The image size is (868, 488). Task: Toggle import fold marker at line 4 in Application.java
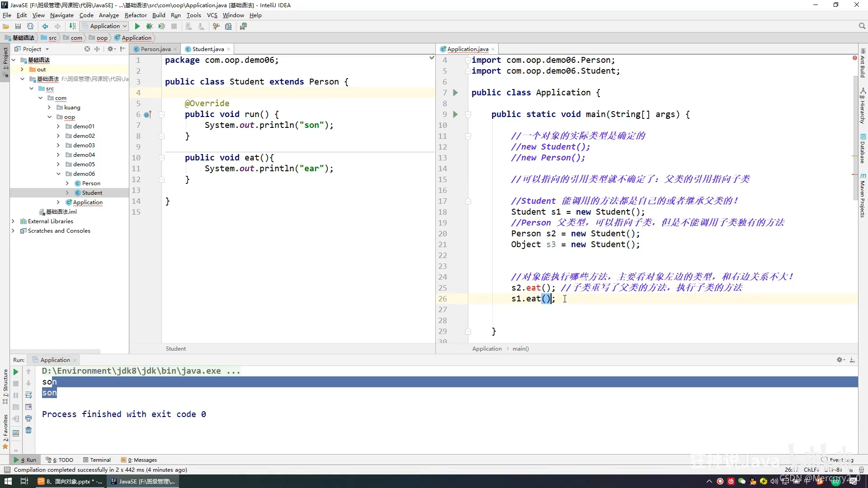[468, 60]
